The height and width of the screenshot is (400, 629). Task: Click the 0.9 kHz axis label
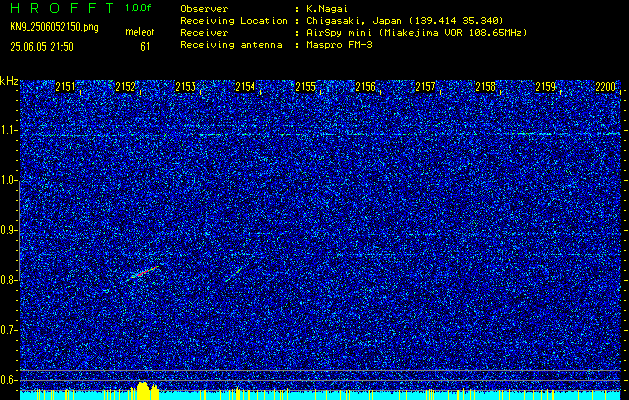(x=8, y=230)
